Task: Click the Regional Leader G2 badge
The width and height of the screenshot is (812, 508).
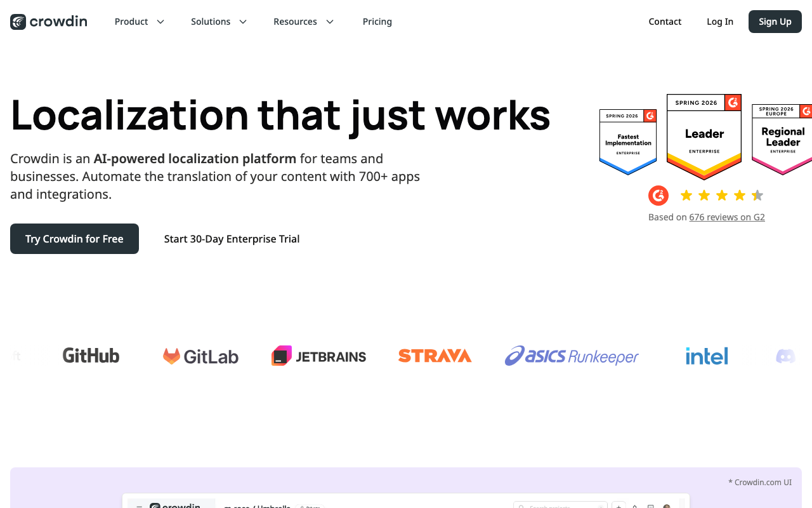Action: tap(782, 140)
